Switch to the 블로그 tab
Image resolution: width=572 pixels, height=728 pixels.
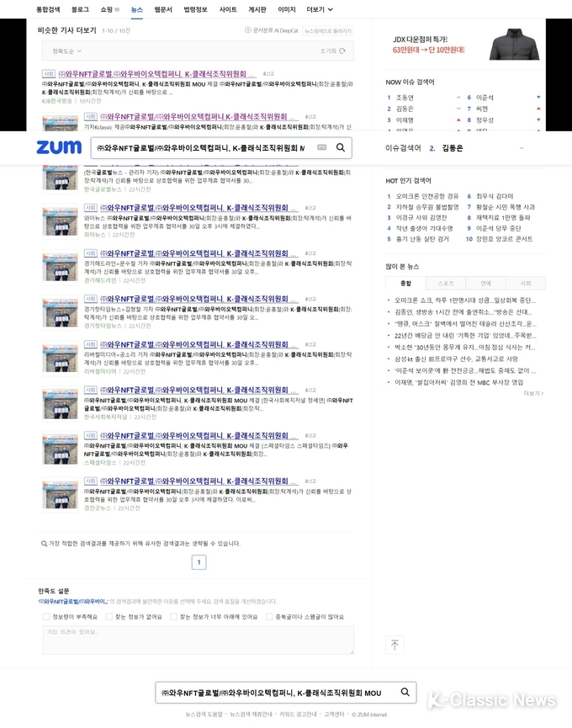(80, 9)
